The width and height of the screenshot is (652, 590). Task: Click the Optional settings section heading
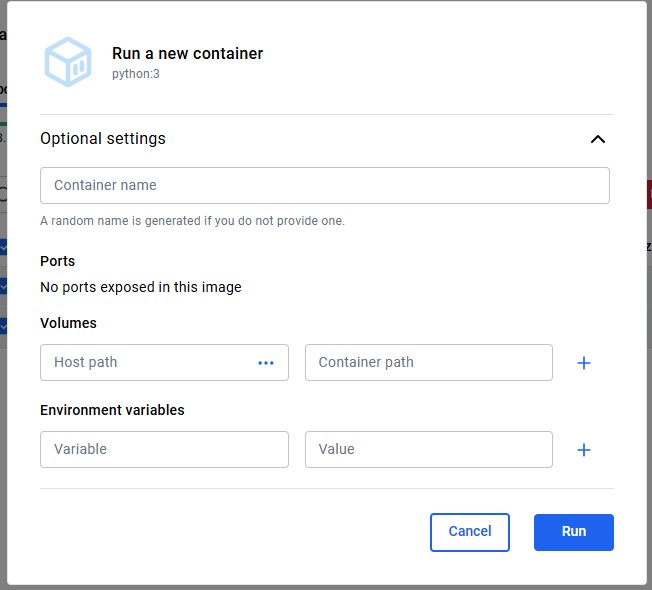pos(103,139)
